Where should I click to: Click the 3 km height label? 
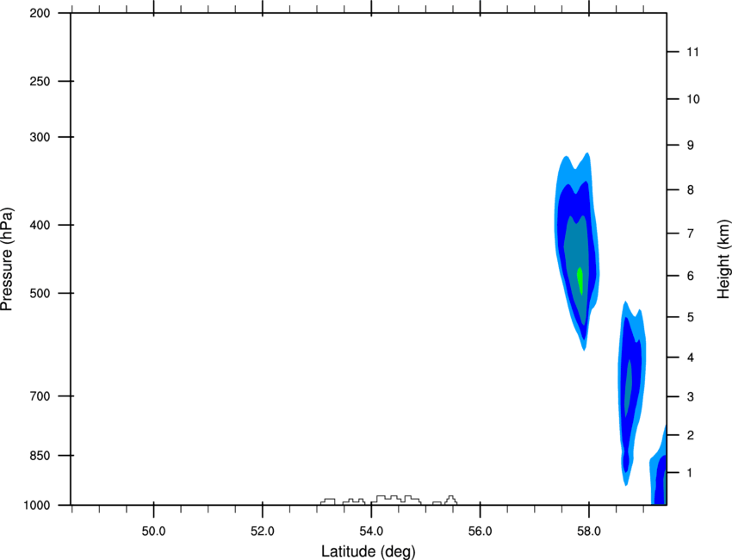coord(691,397)
